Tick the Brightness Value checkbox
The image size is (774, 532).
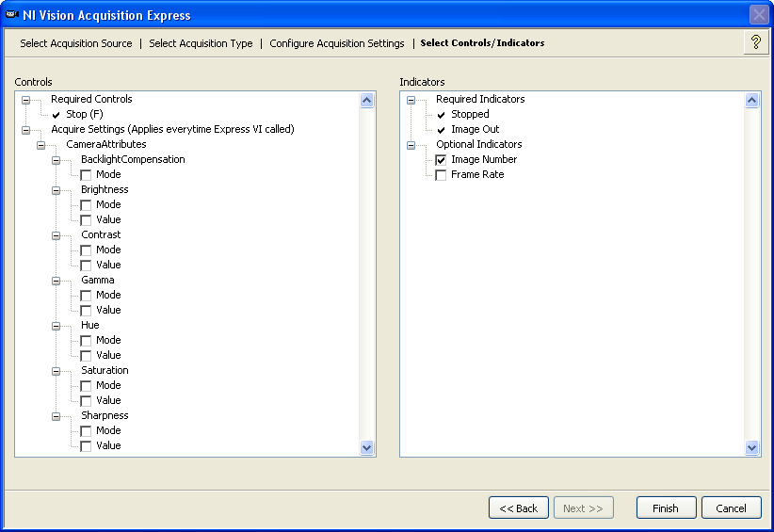[x=86, y=220]
